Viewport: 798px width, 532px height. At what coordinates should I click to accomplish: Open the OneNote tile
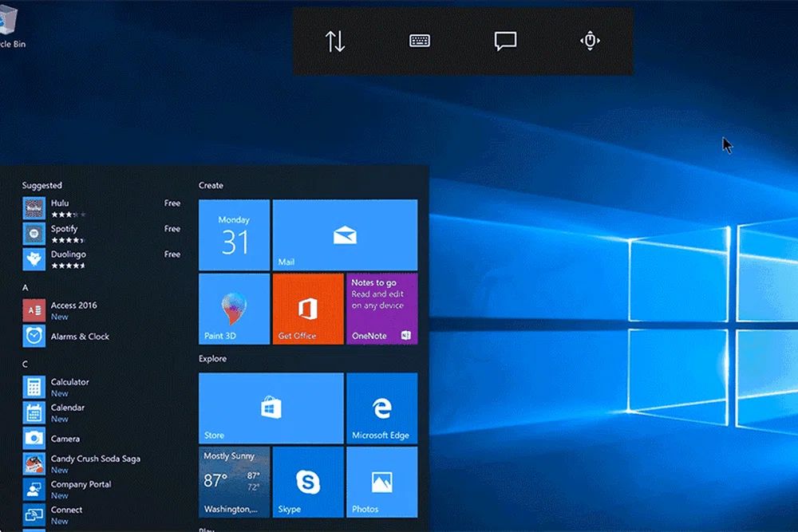381,309
